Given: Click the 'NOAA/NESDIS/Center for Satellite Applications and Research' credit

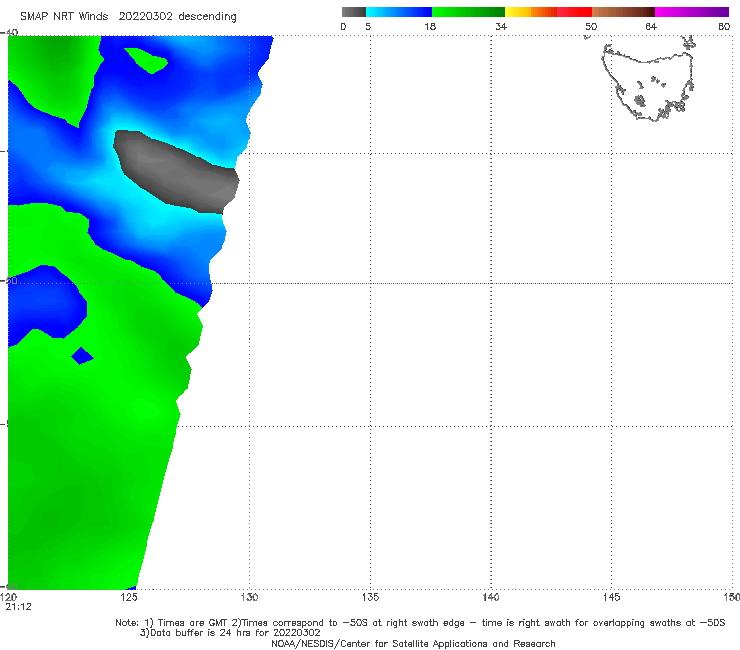Looking at the screenshot, I should coord(413,644).
